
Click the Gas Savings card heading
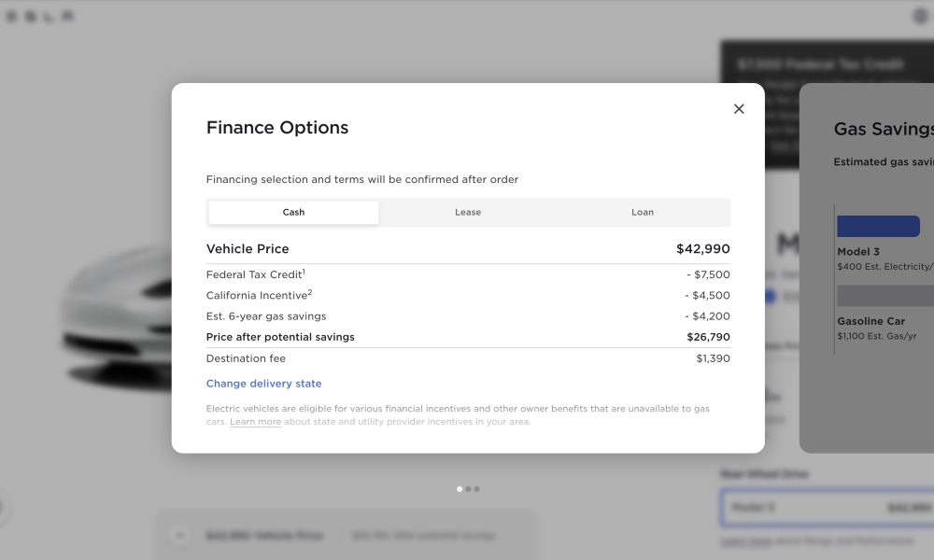point(884,129)
